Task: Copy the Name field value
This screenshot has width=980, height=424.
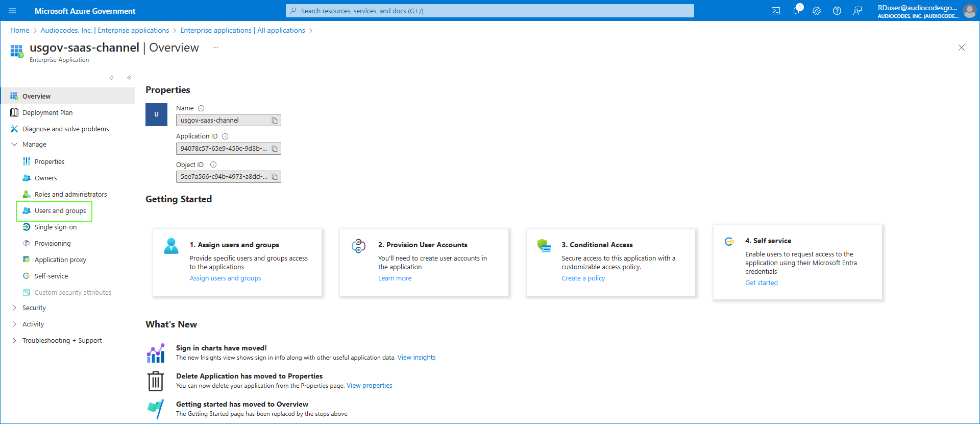Action: 275,121
